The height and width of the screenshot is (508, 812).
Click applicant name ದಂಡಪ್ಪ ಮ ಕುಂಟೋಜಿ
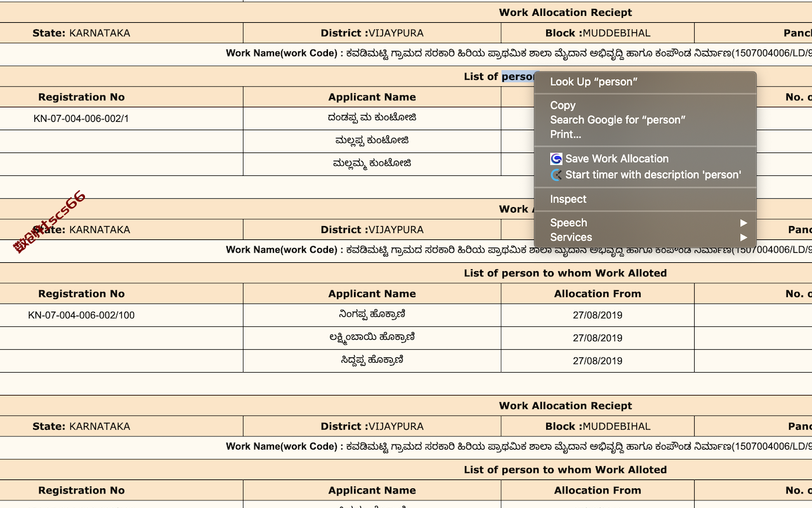click(x=372, y=118)
